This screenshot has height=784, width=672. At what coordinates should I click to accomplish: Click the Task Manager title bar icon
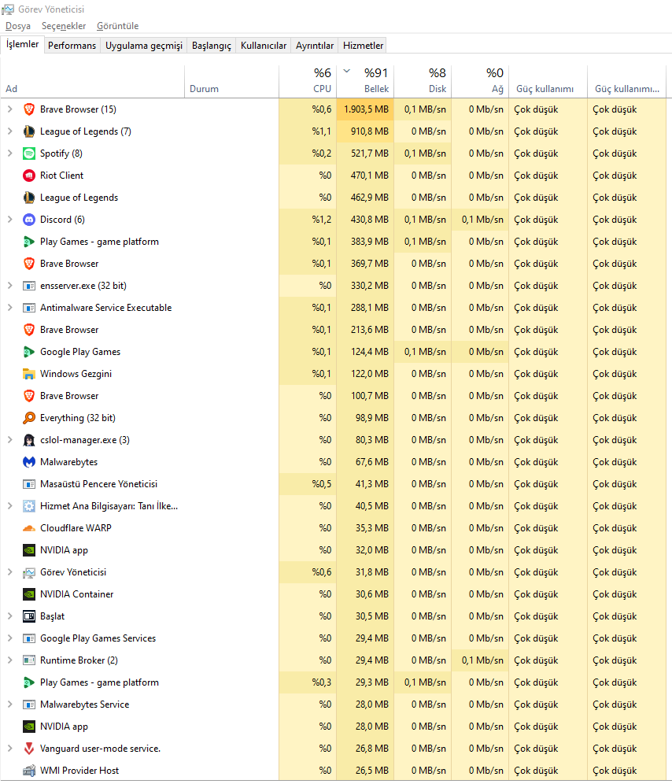click(8, 9)
